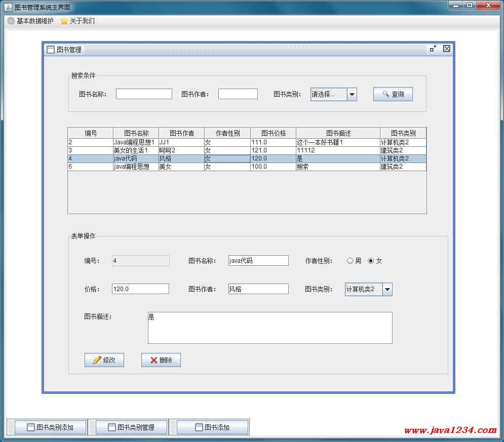Screen dimensions: 504x442
Task: Click the 图书作者 column header
Action: tap(182, 133)
